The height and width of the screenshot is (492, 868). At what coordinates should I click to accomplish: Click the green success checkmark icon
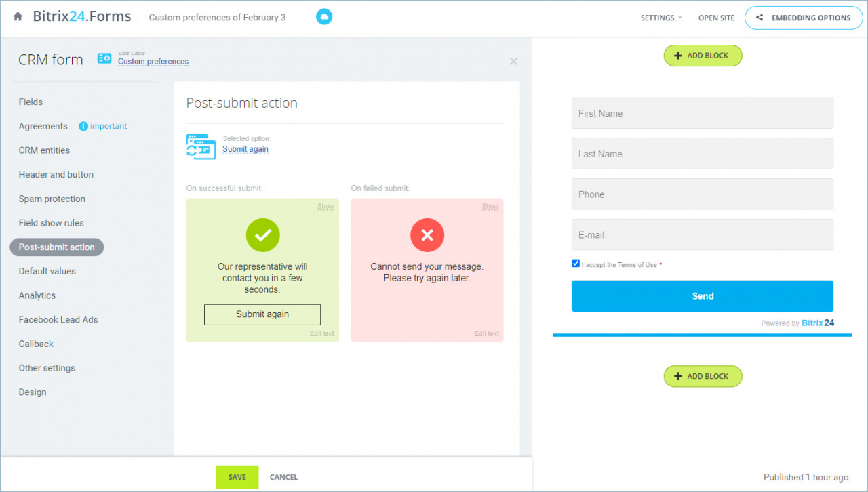[x=263, y=236]
